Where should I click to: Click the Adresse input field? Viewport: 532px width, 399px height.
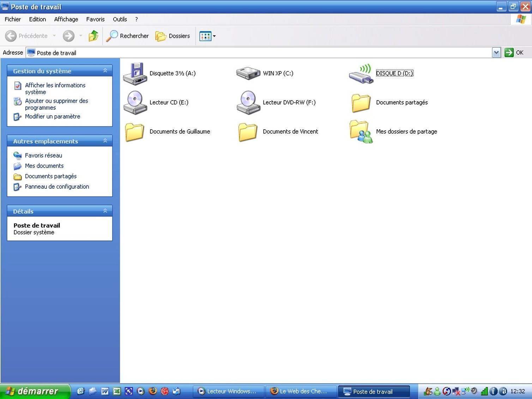261,53
